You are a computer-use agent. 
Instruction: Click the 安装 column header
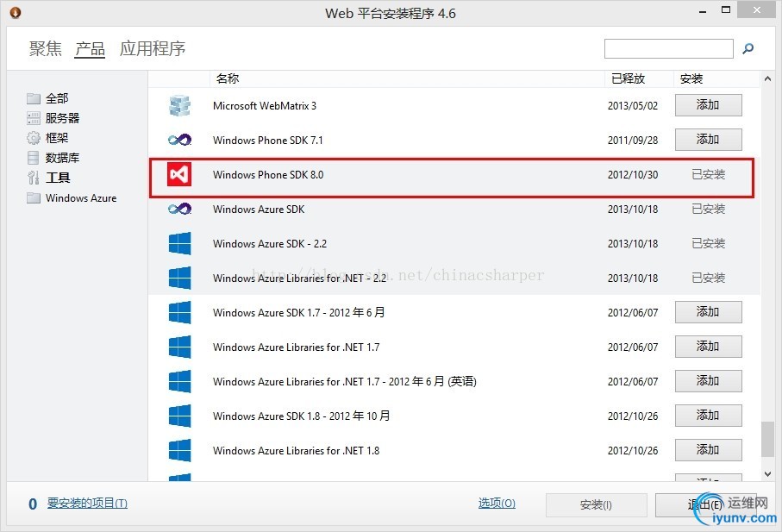[x=691, y=78]
